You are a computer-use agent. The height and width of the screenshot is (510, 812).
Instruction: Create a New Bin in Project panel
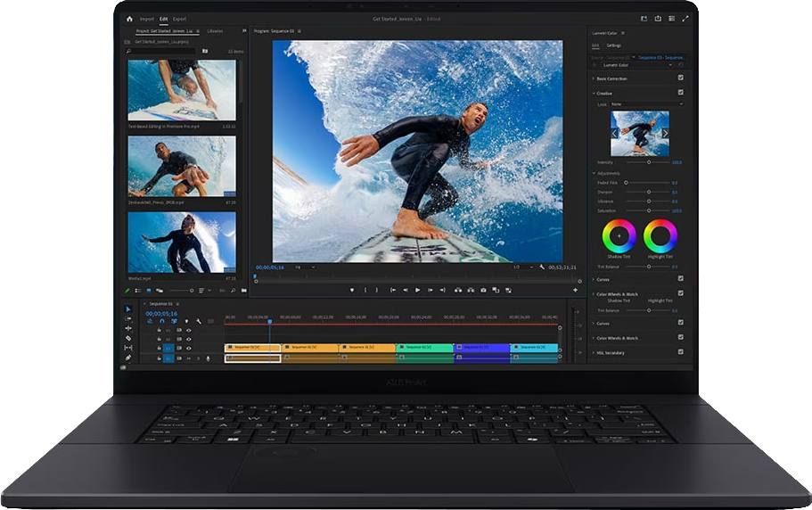pos(244,291)
